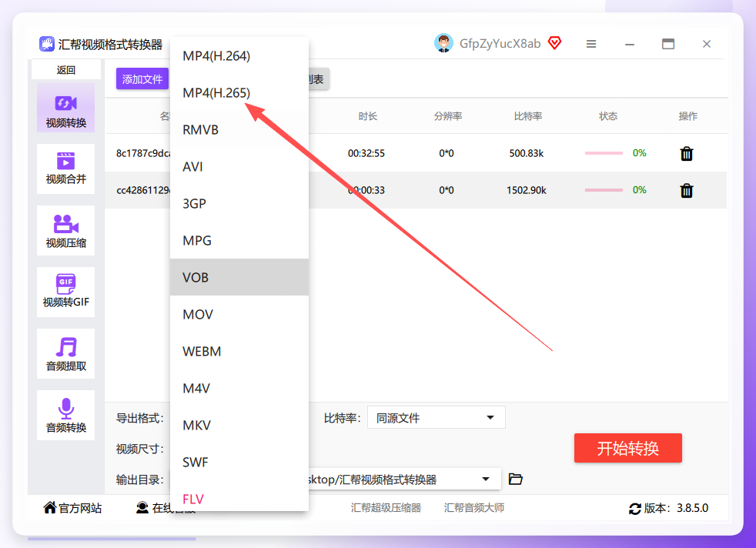Click the 1502.90k bitrate cell
The height and width of the screenshot is (548, 756).
coord(527,190)
